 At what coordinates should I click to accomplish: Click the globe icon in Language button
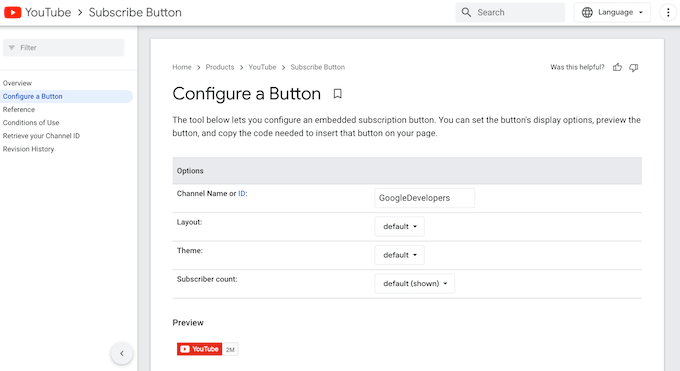click(587, 13)
